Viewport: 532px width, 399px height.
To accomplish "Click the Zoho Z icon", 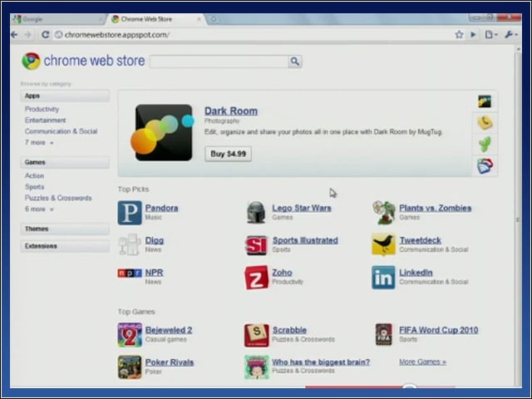I will 257,278.
